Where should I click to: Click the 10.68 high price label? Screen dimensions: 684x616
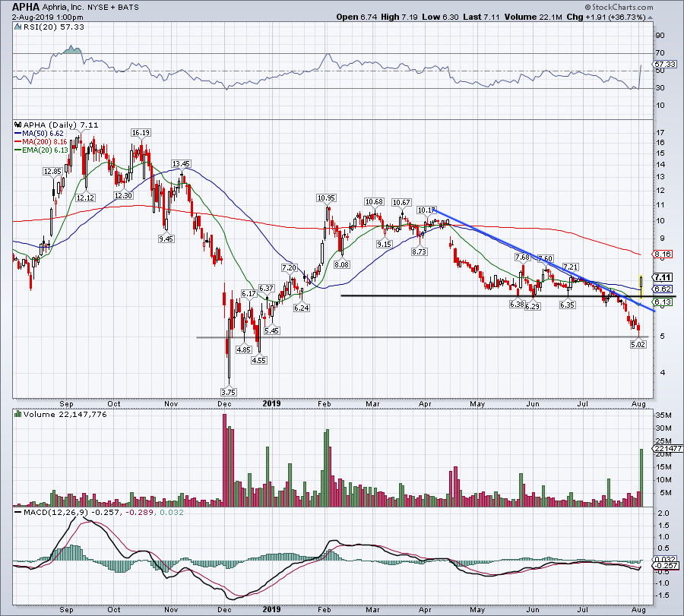(x=374, y=202)
